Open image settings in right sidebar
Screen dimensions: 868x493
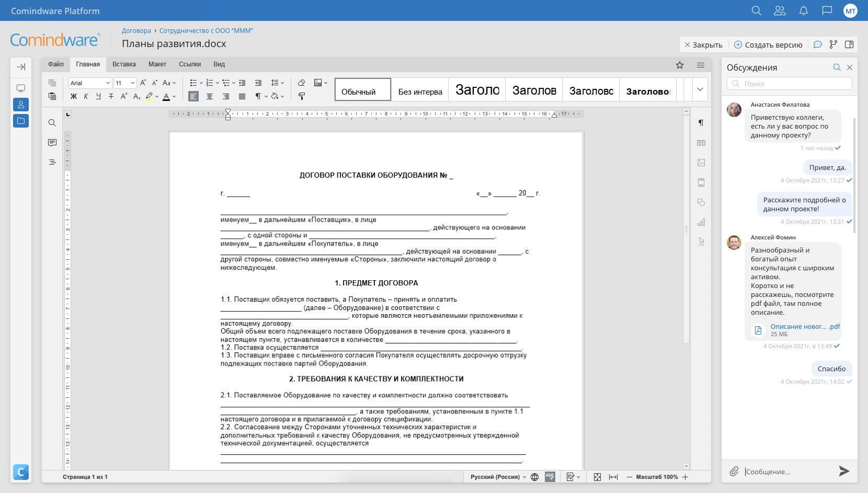point(701,163)
